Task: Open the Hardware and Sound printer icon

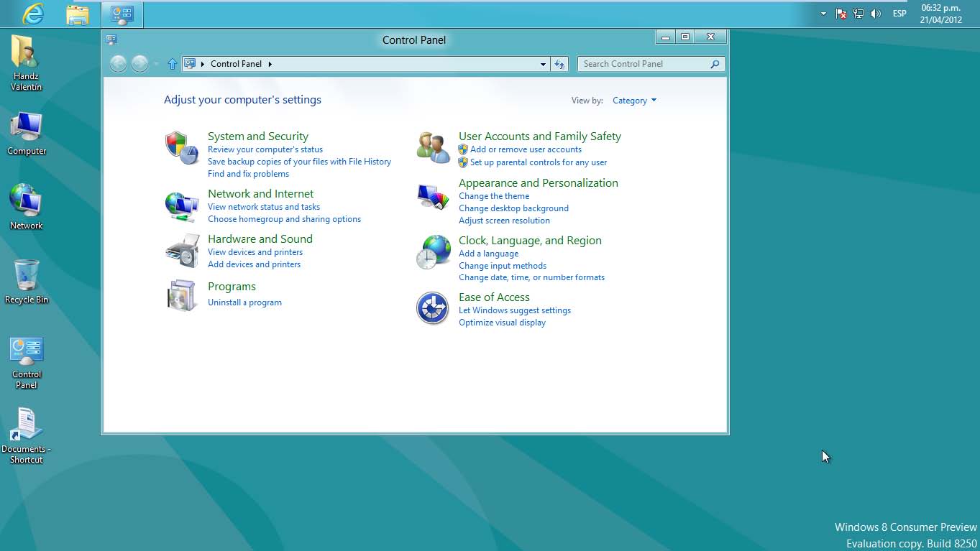Action: pos(181,251)
